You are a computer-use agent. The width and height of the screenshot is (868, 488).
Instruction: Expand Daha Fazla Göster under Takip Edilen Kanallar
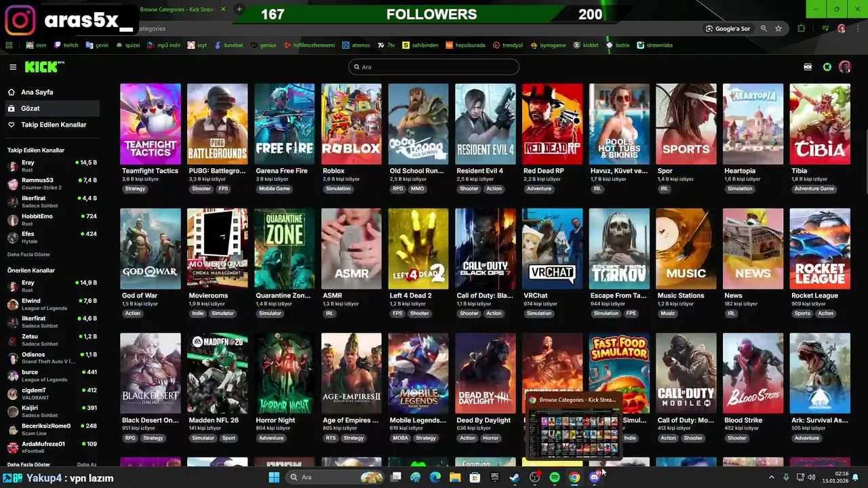coord(28,254)
